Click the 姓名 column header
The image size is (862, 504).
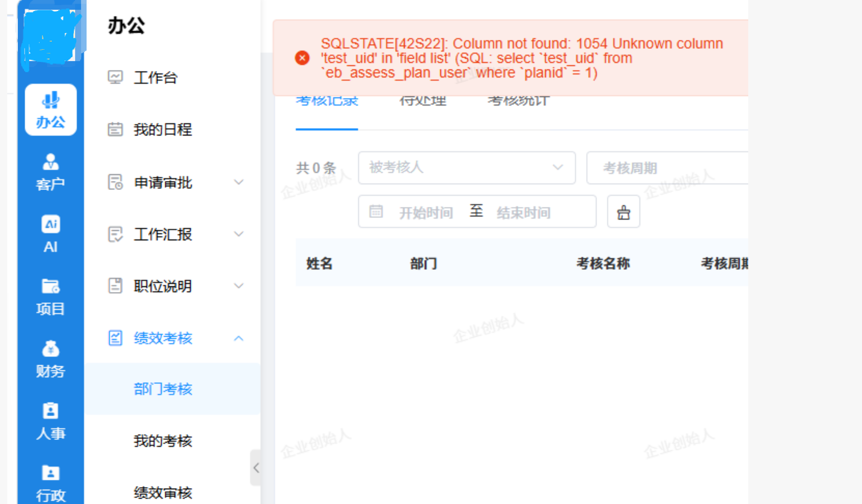319,263
